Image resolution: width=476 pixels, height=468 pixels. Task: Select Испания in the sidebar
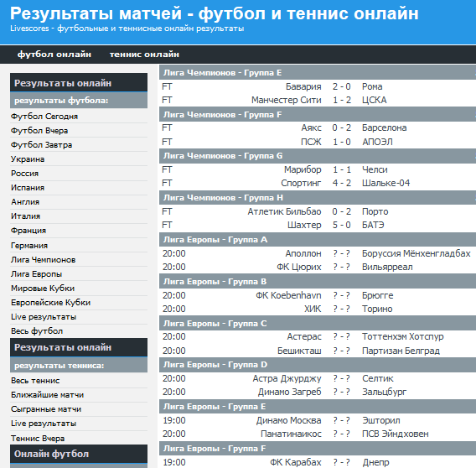click(28, 188)
